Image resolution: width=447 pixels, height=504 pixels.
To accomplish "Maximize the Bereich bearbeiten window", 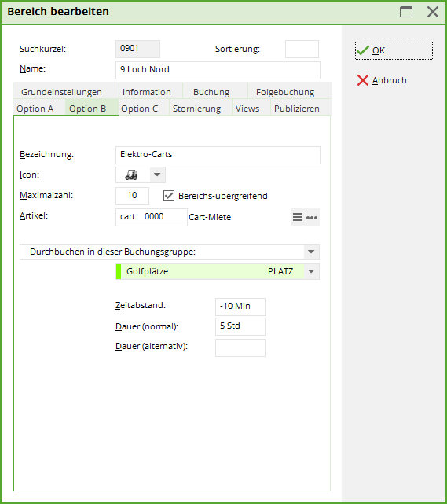I will pyautogui.click(x=406, y=12).
